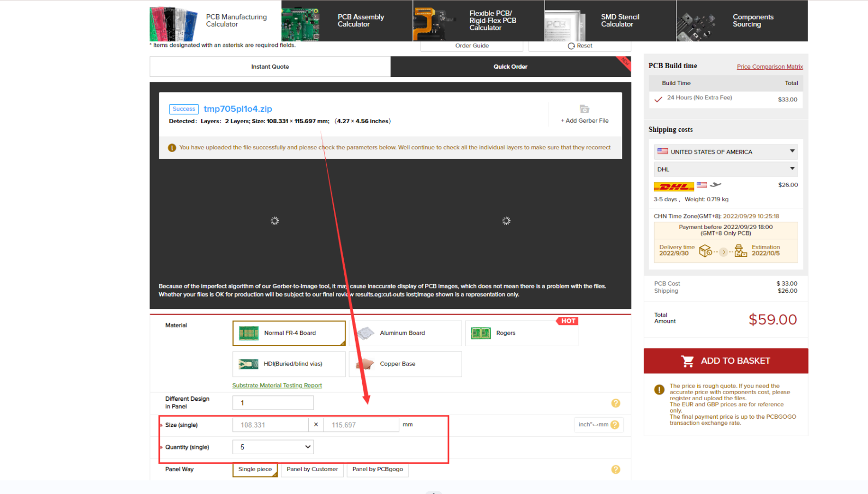Click the shipping cost $26.00 beside DHL
868x494 pixels.
(x=788, y=185)
